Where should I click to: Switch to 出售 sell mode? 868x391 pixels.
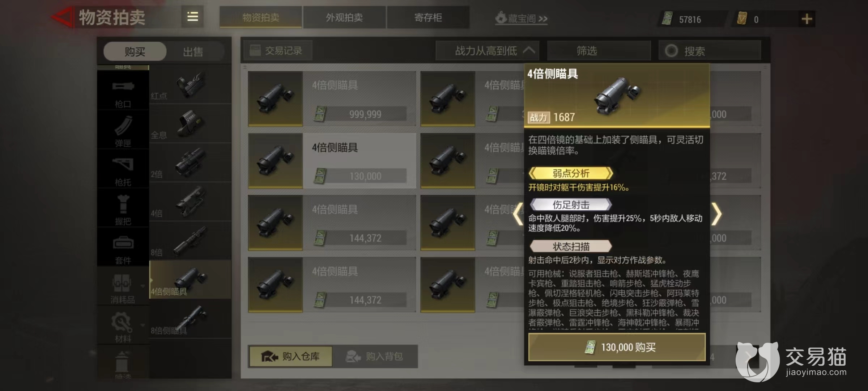click(193, 51)
